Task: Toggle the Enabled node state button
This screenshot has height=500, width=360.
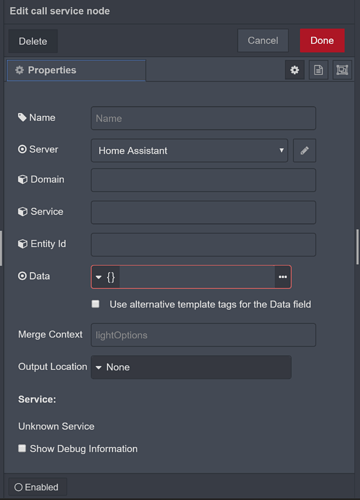Action: point(37,487)
